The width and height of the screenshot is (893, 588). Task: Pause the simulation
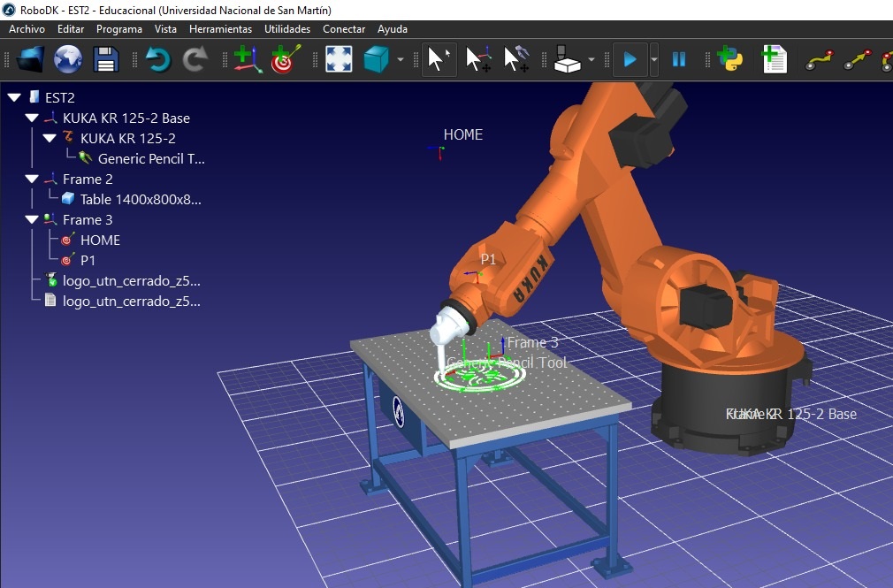coord(679,59)
